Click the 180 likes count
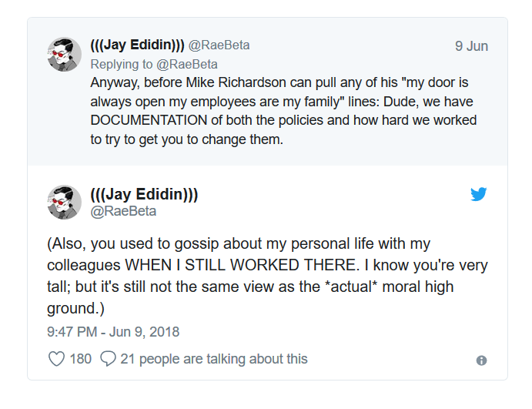The image size is (532, 409). (81, 359)
